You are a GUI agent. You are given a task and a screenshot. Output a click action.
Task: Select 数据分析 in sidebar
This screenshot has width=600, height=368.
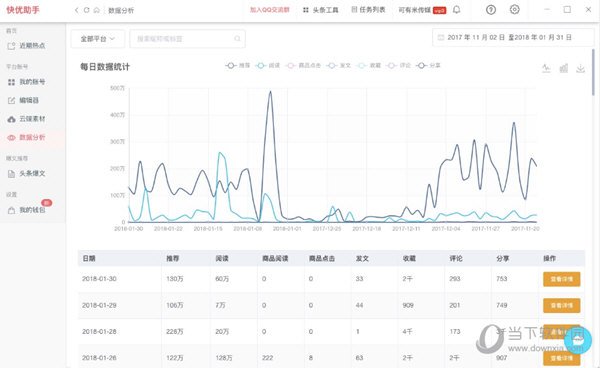point(32,138)
